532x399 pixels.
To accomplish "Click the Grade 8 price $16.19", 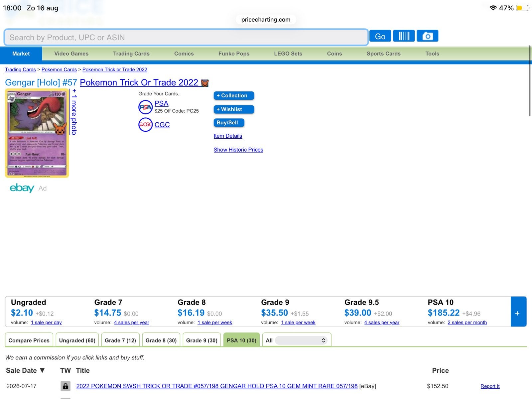I will pos(191,313).
